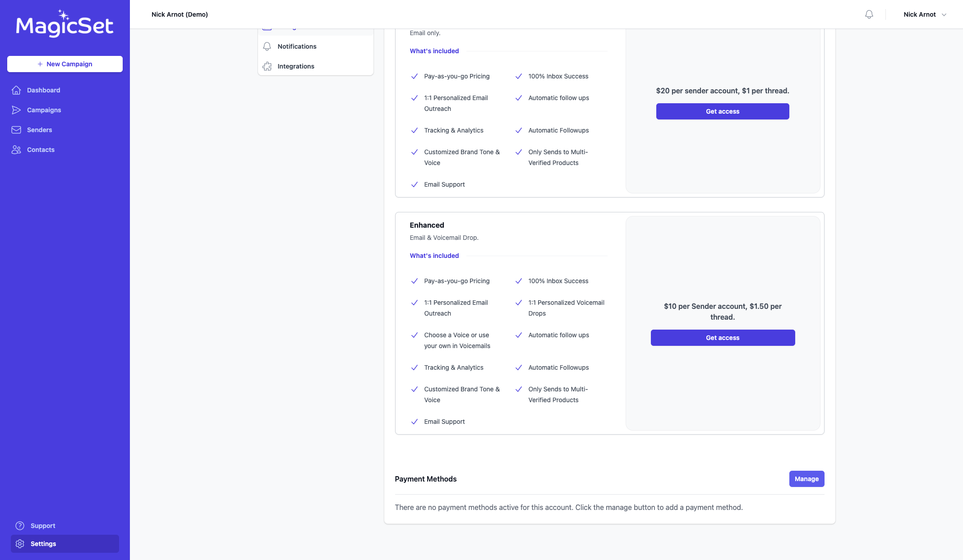Screen dimensions: 963x560
Task: Click the Support question mark icon
Action: click(20, 526)
